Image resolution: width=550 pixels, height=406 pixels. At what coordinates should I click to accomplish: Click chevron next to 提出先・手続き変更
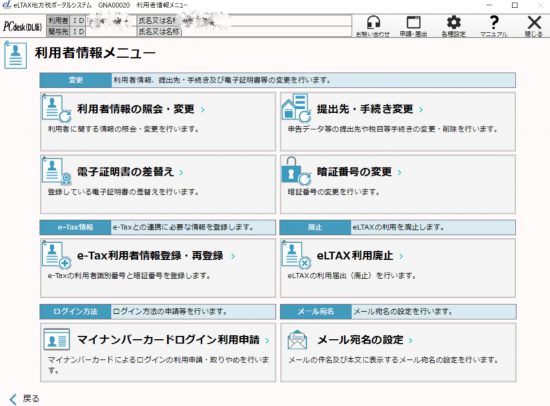click(x=421, y=109)
